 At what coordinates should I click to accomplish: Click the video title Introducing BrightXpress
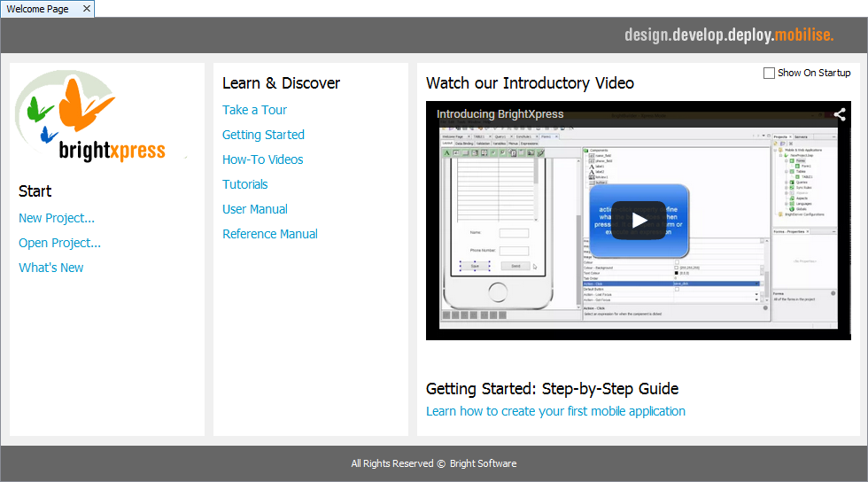[x=500, y=114]
